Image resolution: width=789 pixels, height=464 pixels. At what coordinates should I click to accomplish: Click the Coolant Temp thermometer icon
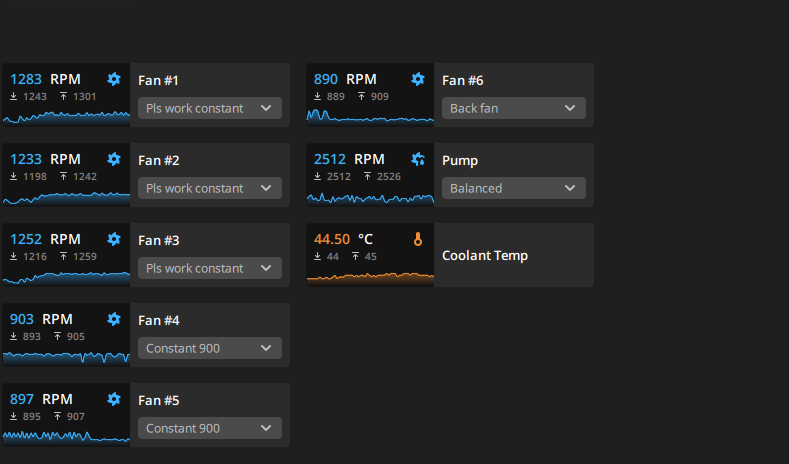pyautogui.click(x=418, y=239)
